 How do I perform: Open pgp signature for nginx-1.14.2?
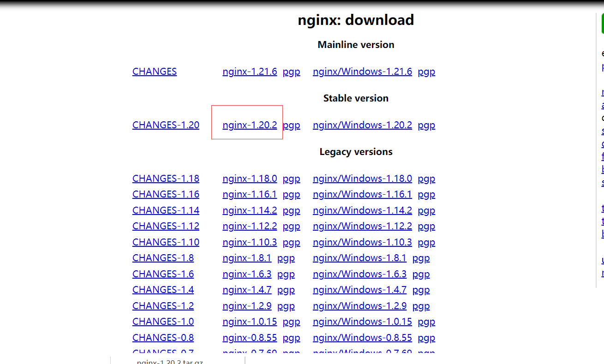tap(291, 210)
